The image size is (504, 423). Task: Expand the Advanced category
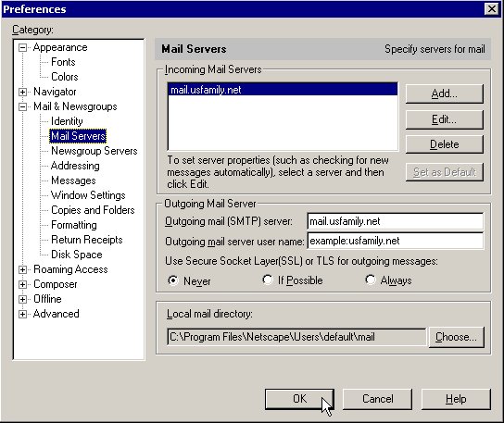[22, 314]
